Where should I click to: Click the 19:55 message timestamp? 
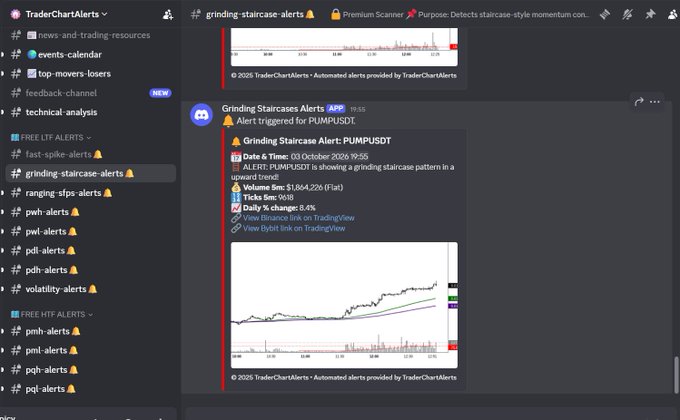[358, 109]
